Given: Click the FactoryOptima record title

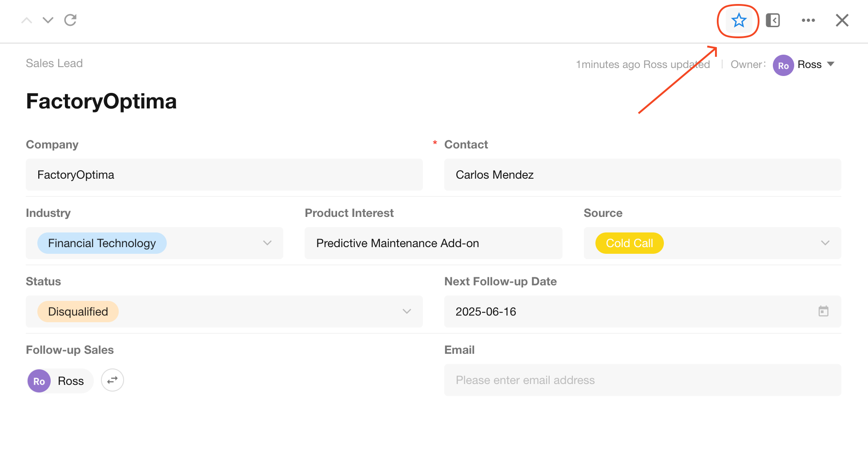Looking at the screenshot, I should point(101,101).
